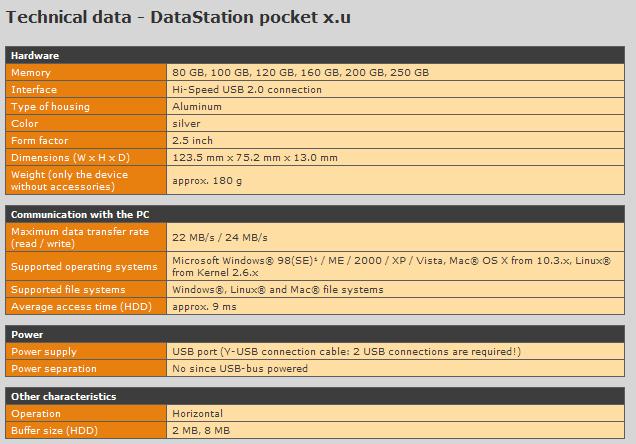The height and width of the screenshot is (444, 636).
Task: Click the 'Supported operating systems' label
Action: point(86,266)
